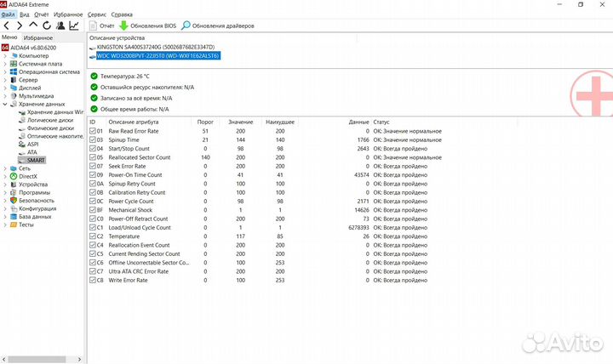The height and width of the screenshot is (364, 613).
Task: Expand the Системная плата tree node arrow
Action: (5, 64)
